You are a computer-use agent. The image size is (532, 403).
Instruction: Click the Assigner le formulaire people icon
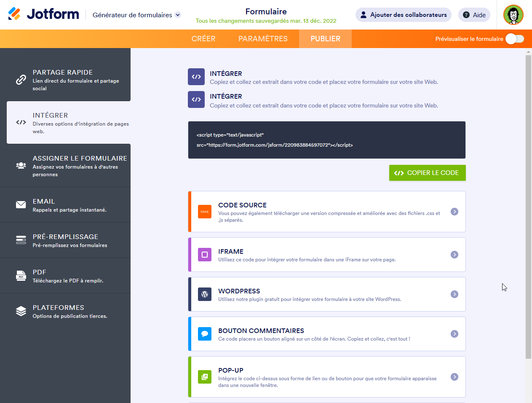(x=21, y=166)
